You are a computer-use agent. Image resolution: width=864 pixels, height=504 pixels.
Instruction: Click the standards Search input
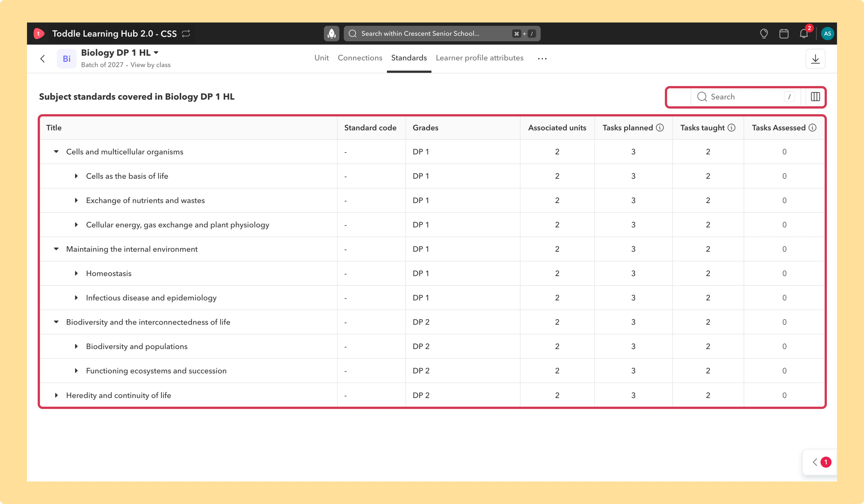(x=746, y=97)
